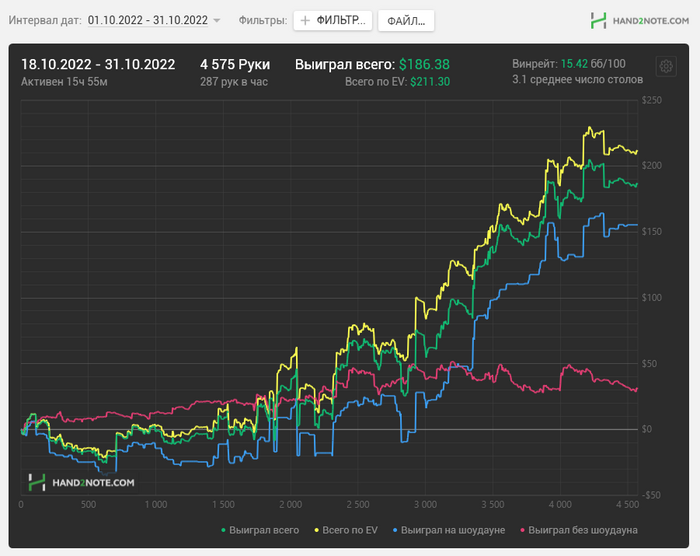700x556 pixels.
Task: Toggle the Выиграл на шоудауне legend series
Action: coord(449,530)
